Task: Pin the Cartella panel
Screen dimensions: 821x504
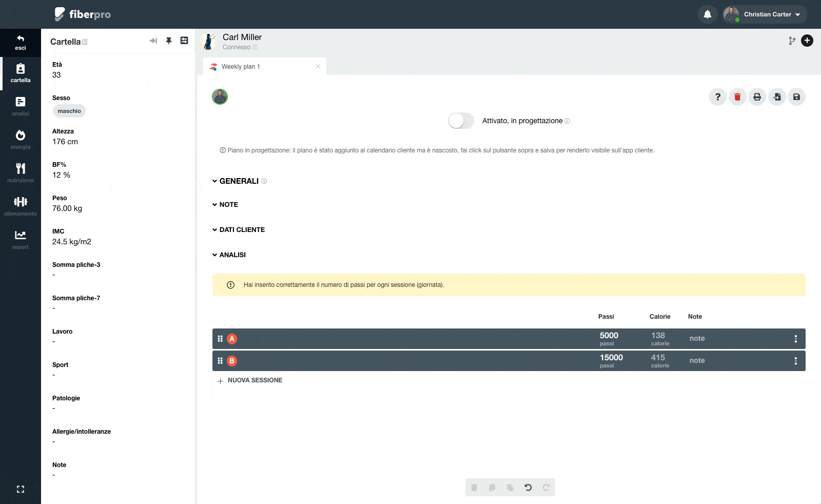Action: pyautogui.click(x=169, y=41)
